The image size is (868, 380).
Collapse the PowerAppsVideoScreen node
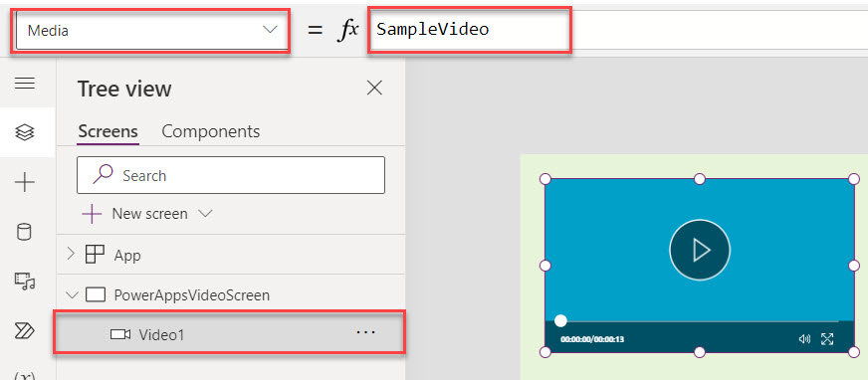tap(72, 294)
